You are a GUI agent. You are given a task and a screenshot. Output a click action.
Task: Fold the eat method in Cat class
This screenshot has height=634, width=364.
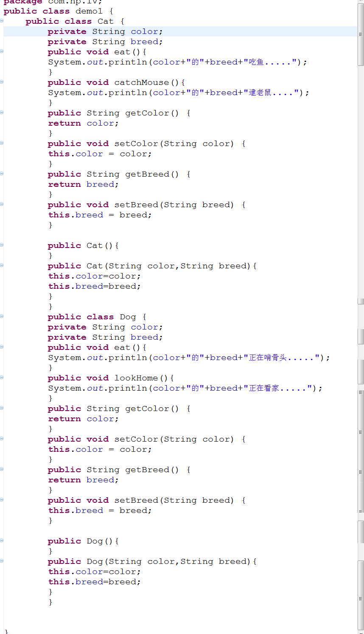click(x=2, y=51)
